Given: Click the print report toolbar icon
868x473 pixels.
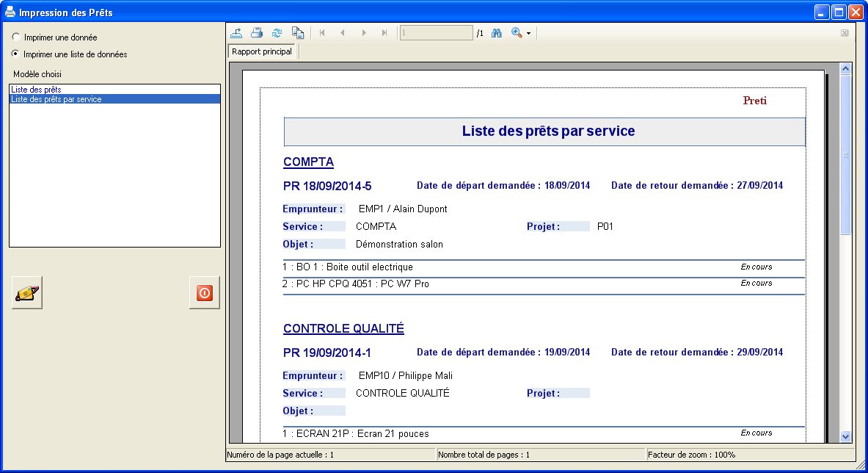Looking at the screenshot, I should coord(257,33).
